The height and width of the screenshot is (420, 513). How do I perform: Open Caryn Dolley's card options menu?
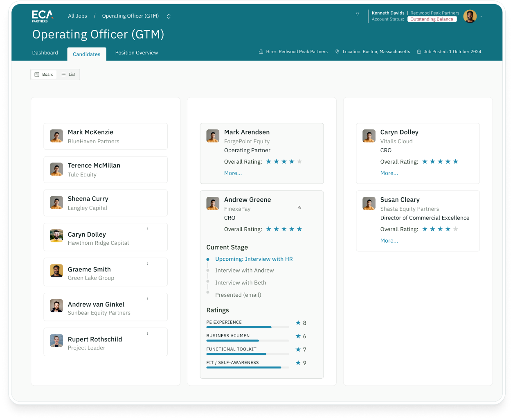click(x=148, y=229)
